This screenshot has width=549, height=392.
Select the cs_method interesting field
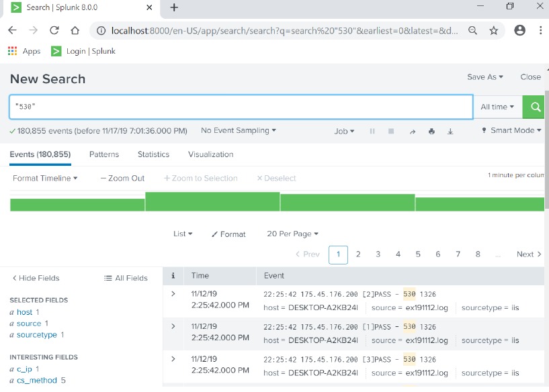pyautogui.click(x=37, y=380)
